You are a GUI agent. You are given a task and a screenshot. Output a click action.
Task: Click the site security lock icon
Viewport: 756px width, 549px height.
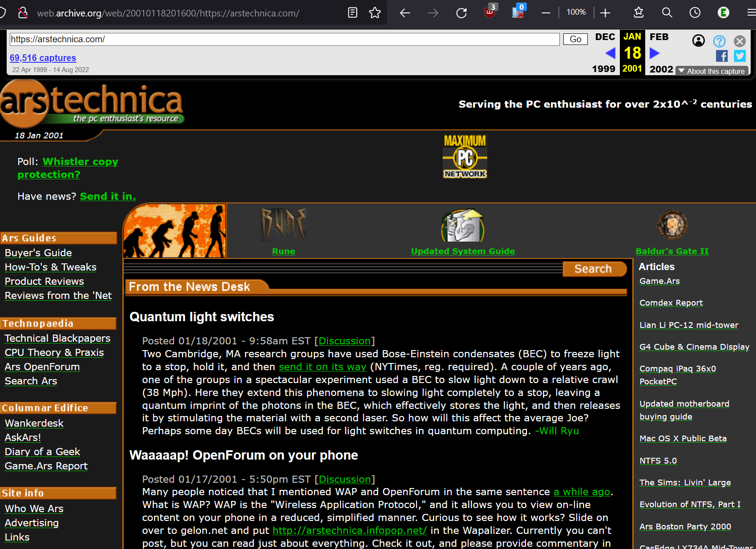click(x=23, y=12)
